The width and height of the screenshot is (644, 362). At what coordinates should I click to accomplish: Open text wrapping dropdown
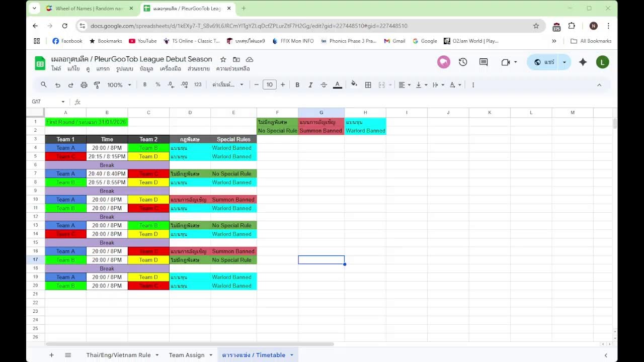pyautogui.click(x=438, y=85)
